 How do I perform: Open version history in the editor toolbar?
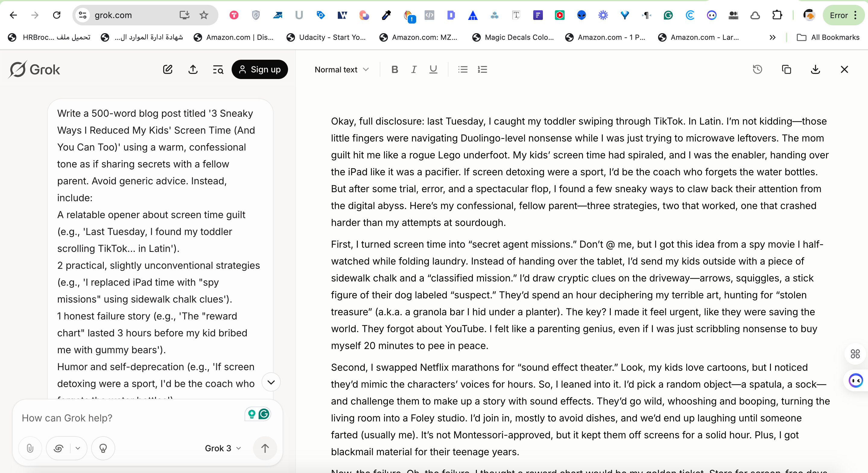[758, 69]
